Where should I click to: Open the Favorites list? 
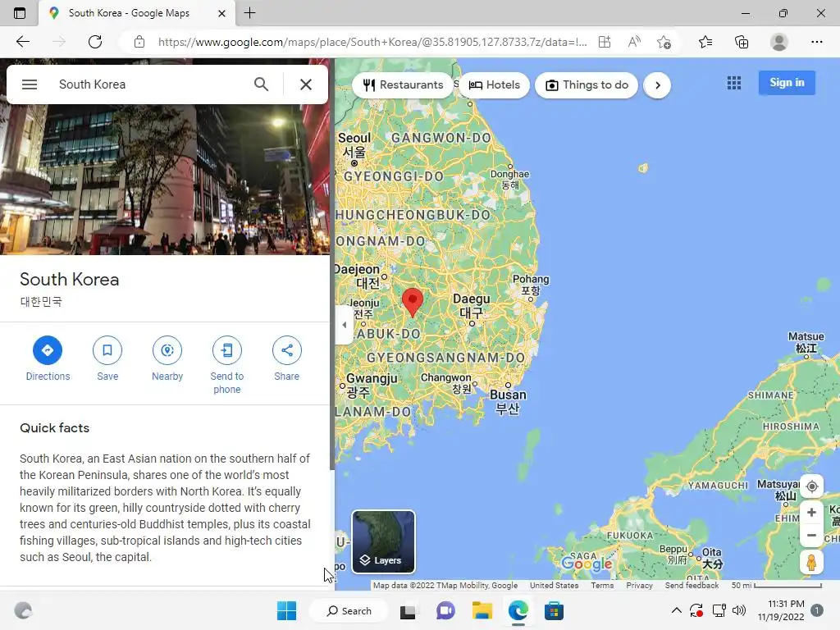(x=705, y=42)
